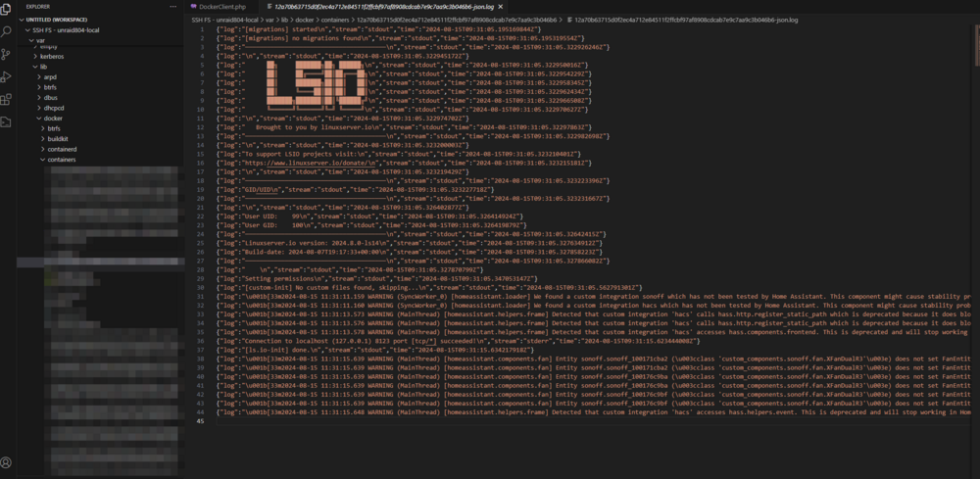Open the Search view in activity bar
This screenshot has width=980, height=479.
click(x=6, y=31)
